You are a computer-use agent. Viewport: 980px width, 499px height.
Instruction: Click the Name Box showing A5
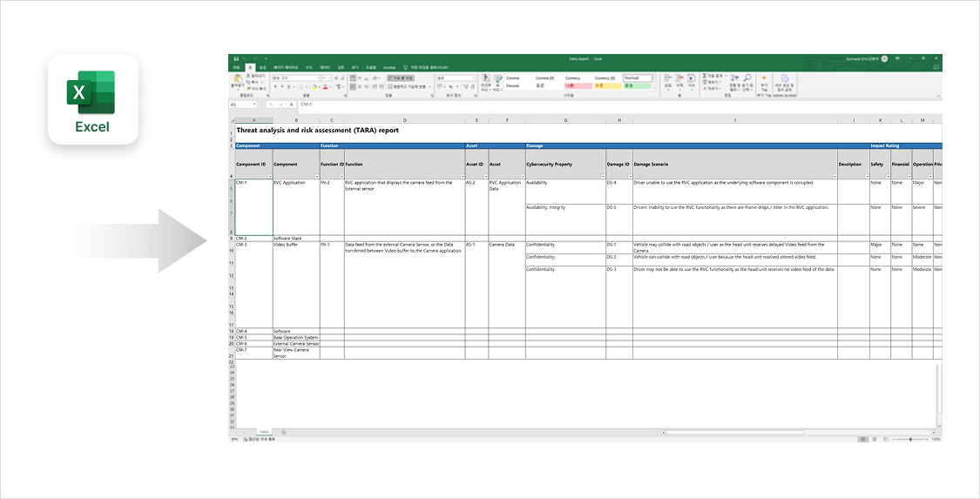[240, 104]
